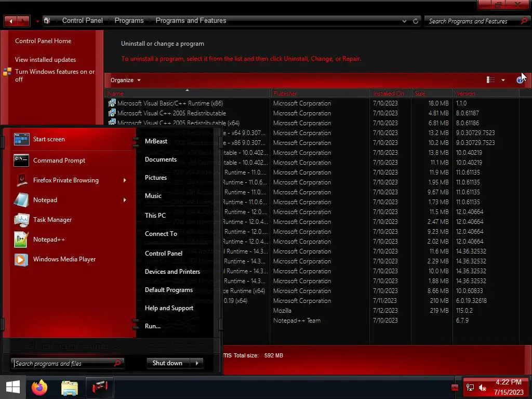
Task: Select Connect To in the Start menu
Action: (161, 234)
